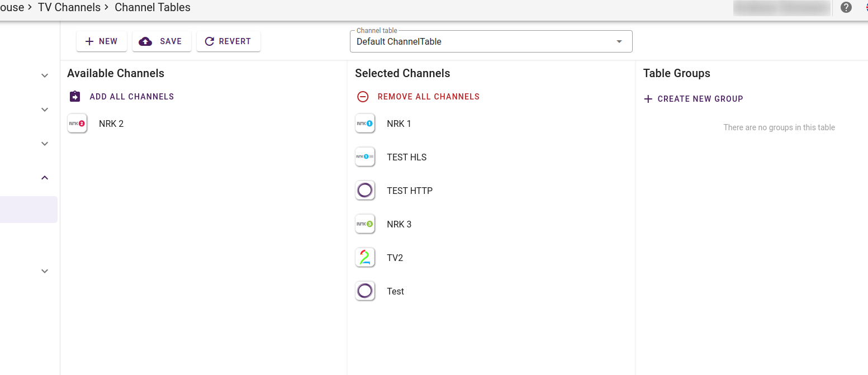
Task: Select Channel Tables in the breadcrumb
Action: pos(152,7)
